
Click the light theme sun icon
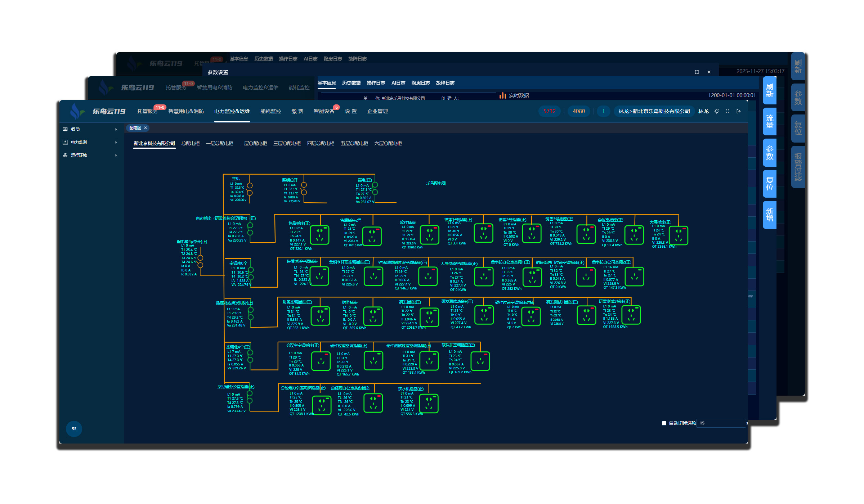pos(717,112)
